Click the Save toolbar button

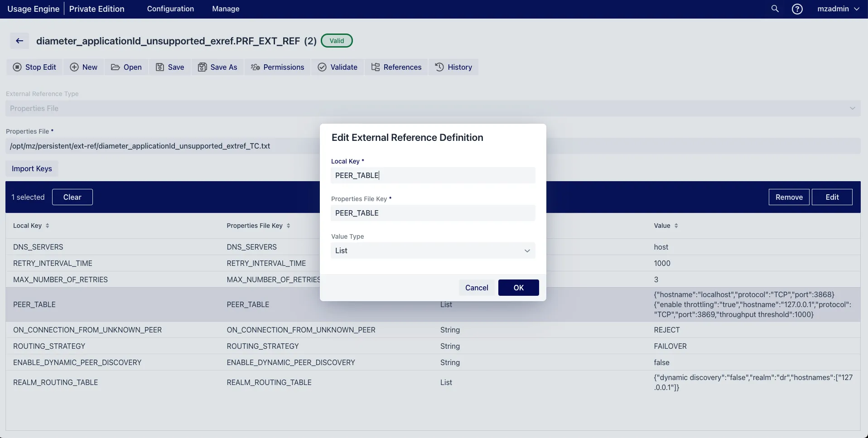click(170, 67)
